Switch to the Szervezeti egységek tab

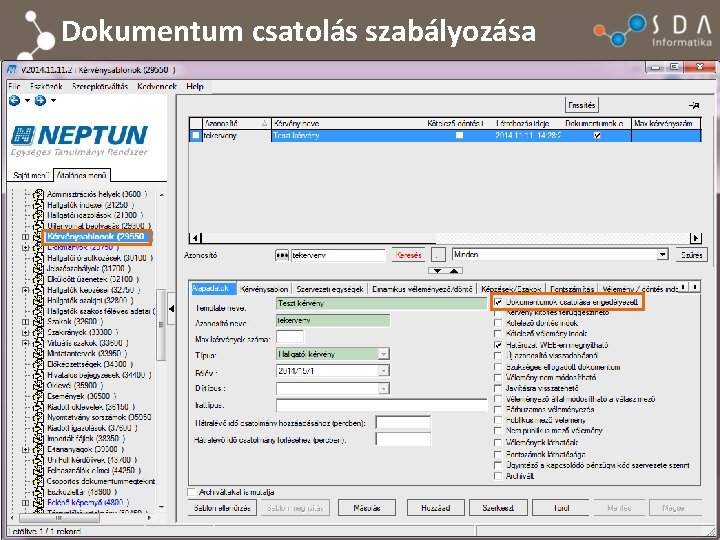[330, 289]
